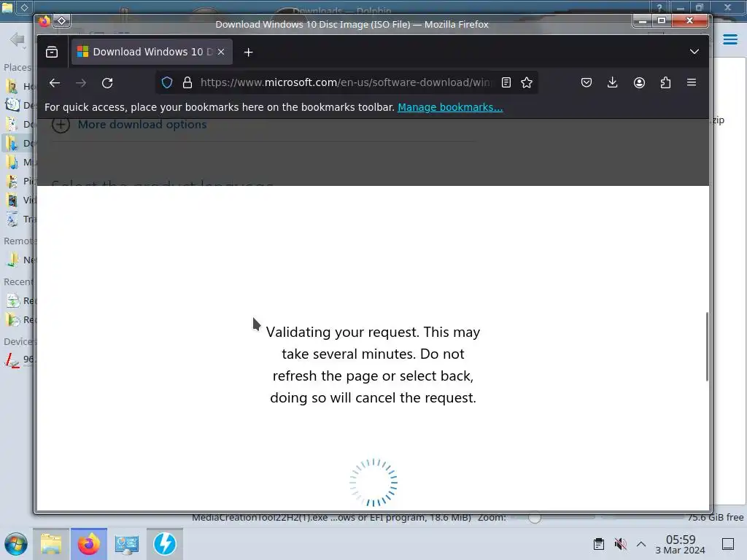Select the Music place in Dolphin sidebar
This screenshot has width=747, height=560.
point(20,162)
